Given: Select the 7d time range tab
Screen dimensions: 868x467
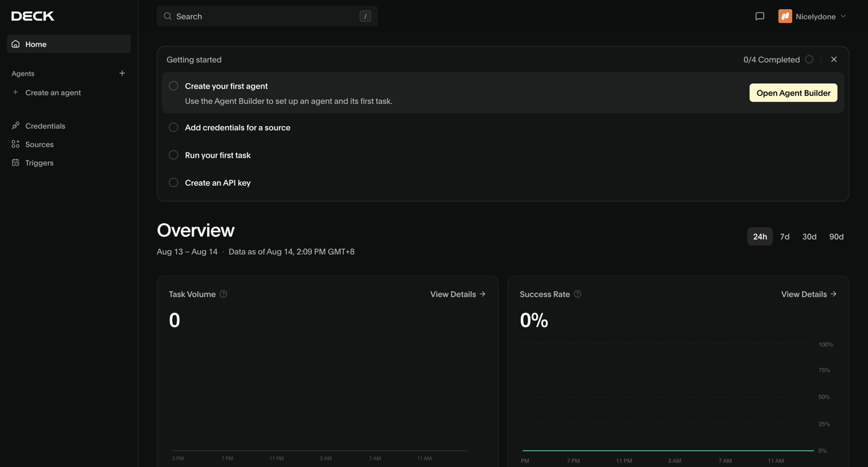Looking at the screenshot, I should [785, 236].
